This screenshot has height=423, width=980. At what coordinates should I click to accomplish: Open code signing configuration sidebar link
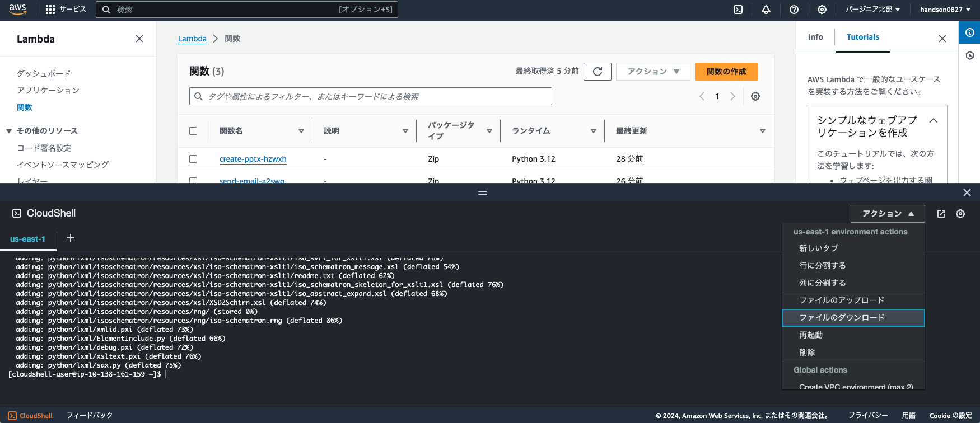[44, 148]
